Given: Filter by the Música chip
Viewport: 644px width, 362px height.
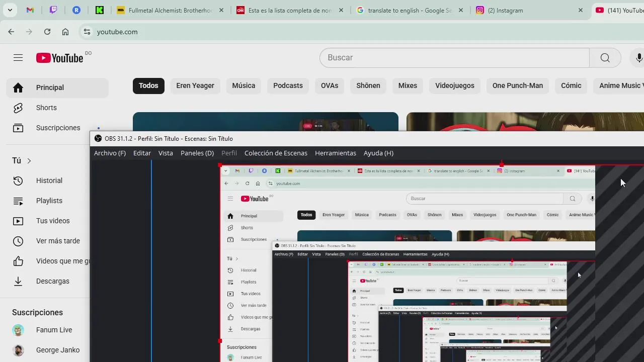Looking at the screenshot, I should click(x=244, y=85).
